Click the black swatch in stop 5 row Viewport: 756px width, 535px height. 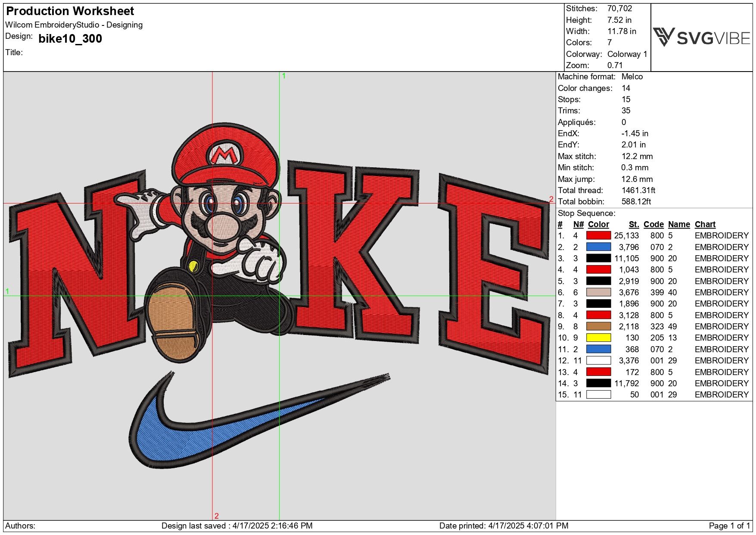click(x=598, y=281)
